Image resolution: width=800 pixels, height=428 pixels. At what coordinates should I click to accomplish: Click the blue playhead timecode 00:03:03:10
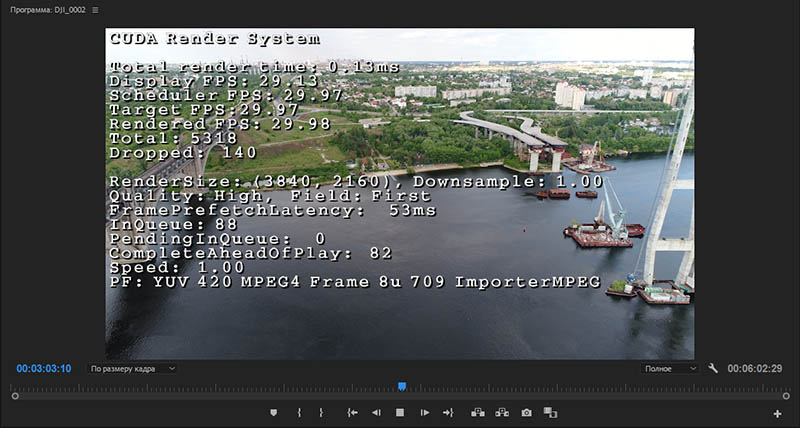click(44, 369)
